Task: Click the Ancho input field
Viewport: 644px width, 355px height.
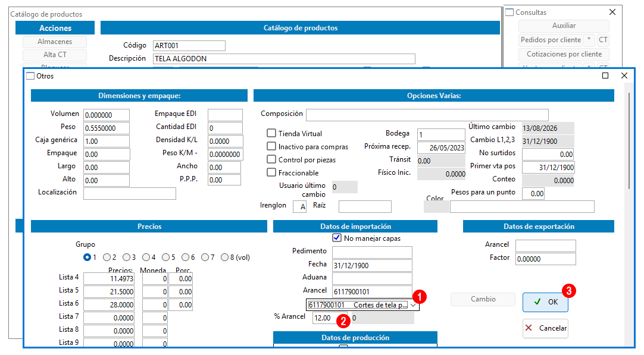Action: coord(224,168)
